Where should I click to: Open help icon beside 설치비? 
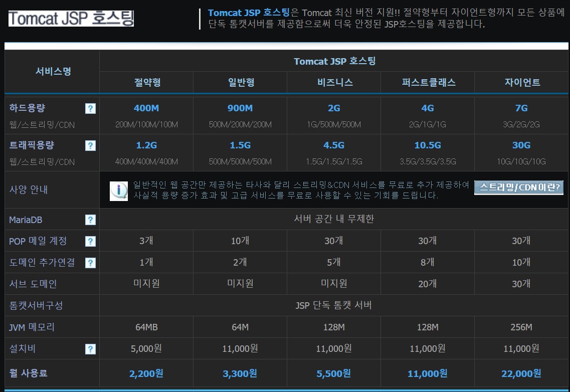click(x=90, y=349)
